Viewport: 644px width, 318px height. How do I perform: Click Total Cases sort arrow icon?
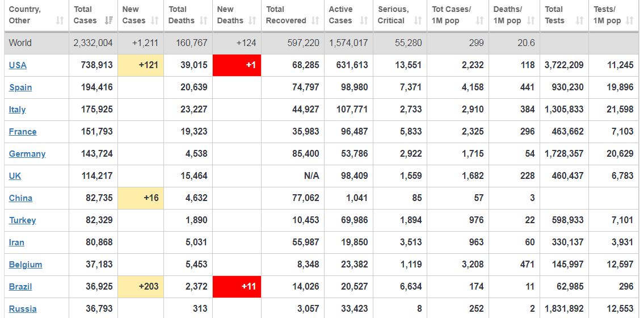tap(109, 20)
